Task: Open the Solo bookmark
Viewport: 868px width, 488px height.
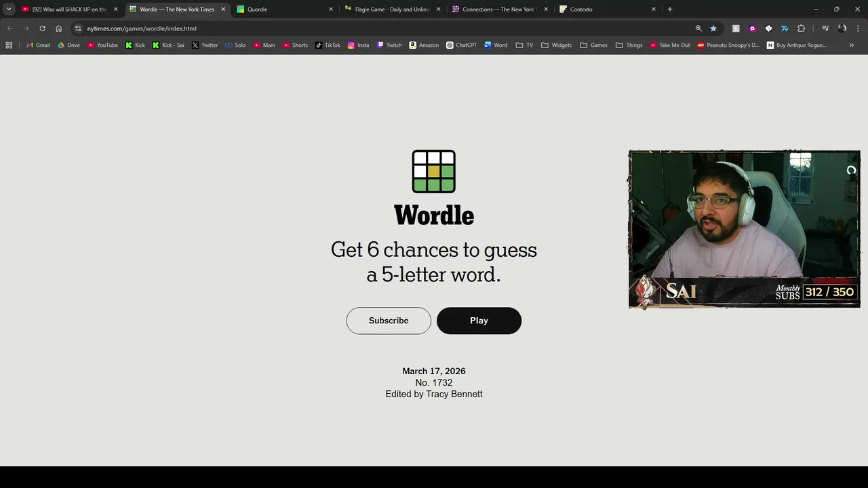Action: (235, 45)
